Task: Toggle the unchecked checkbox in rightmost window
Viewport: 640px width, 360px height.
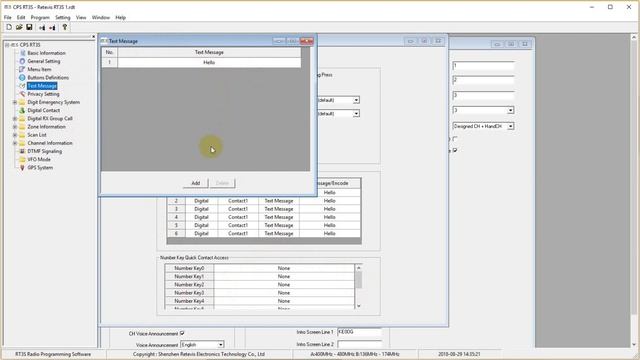Action: pos(455,139)
